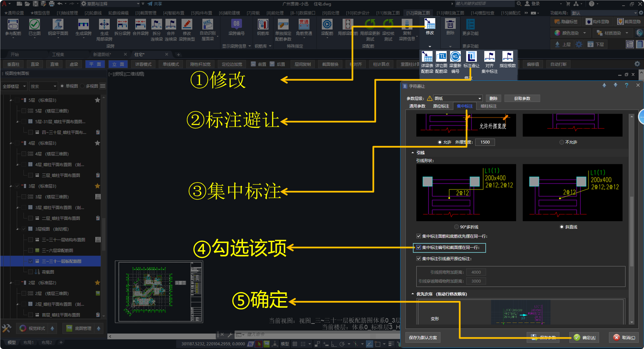644x349 pixels.
Task: Toggle 集中标注编号和截面摆在同一行 checkbox
Action: 419,248
